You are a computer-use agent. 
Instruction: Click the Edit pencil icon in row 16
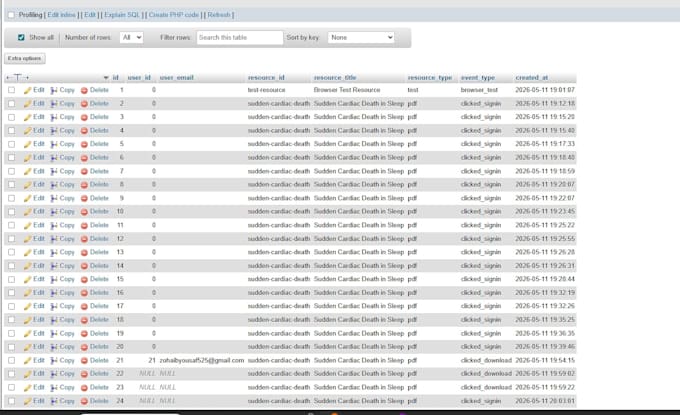point(28,293)
